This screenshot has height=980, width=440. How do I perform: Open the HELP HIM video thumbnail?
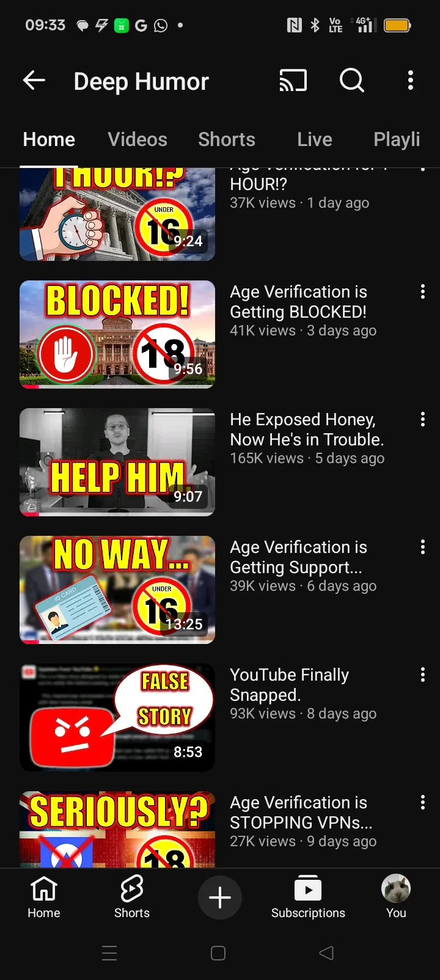click(x=117, y=462)
